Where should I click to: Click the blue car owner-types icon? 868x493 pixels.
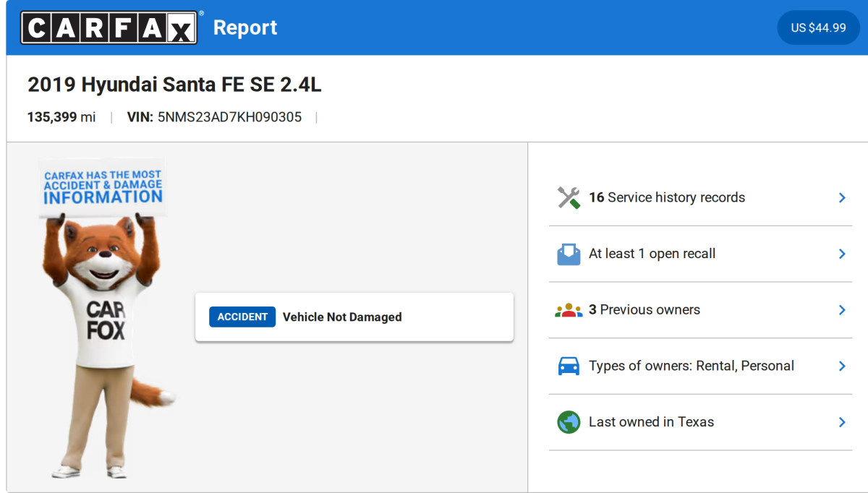tap(569, 366)
